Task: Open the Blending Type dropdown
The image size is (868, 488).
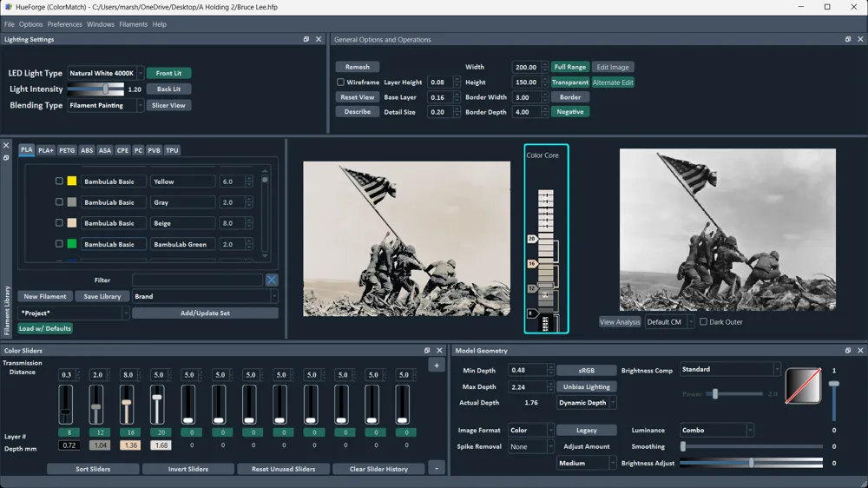Action: tap(105, 105)
